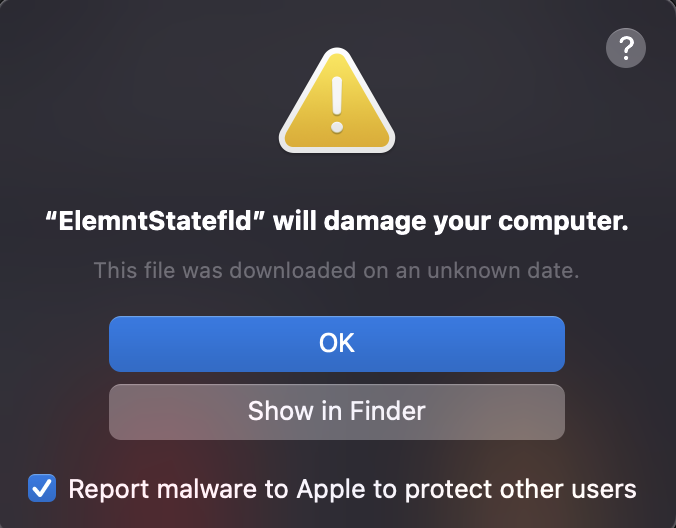Click the word 'Finder' on the gray button
Viewport: 676px width, 528px height.
pos(390,411)
